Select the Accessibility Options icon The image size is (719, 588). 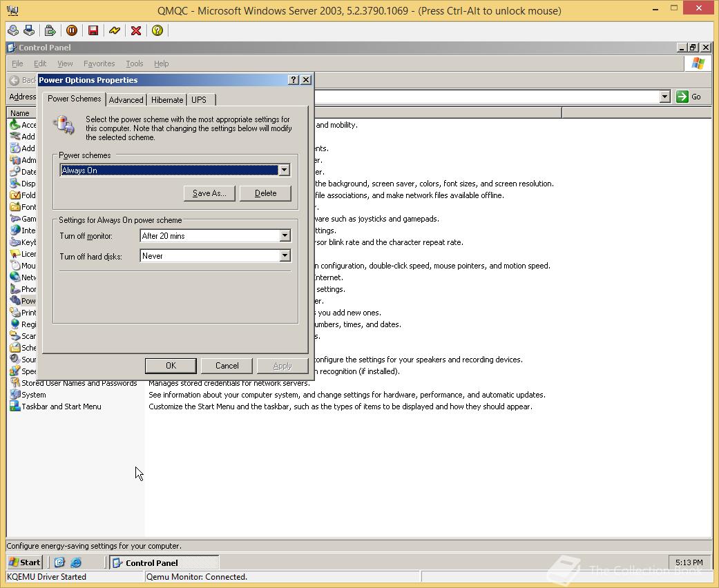15,125
